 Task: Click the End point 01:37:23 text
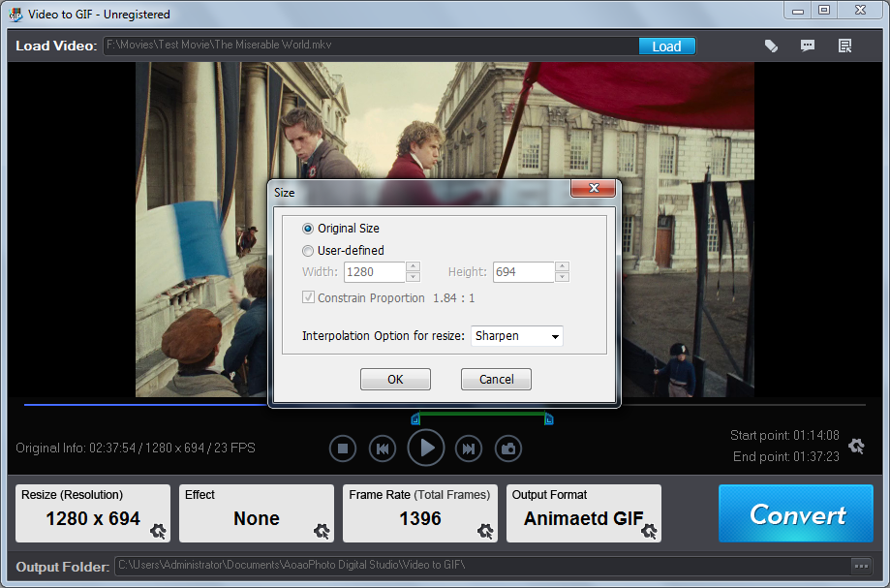point(786,456)
